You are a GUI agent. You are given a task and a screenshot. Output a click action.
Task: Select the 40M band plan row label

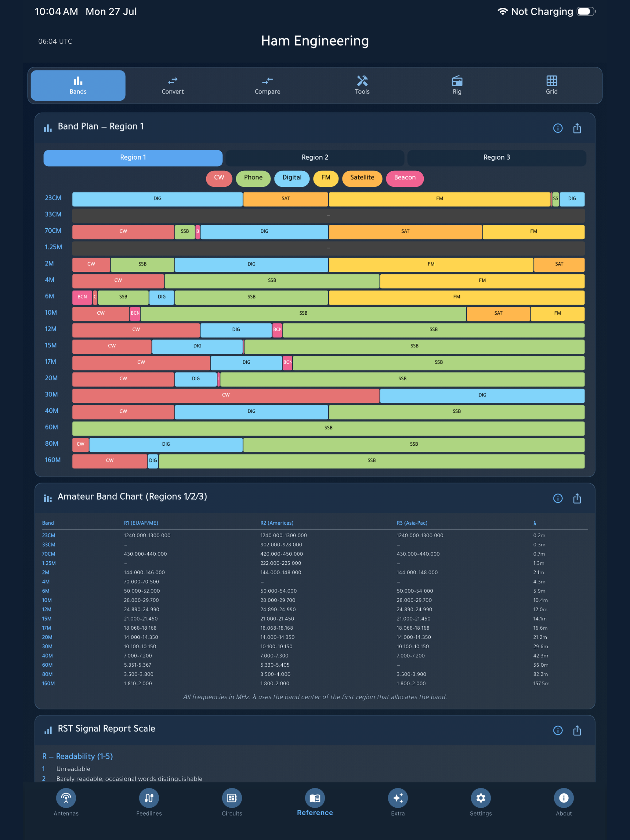(x=52, y=411)
